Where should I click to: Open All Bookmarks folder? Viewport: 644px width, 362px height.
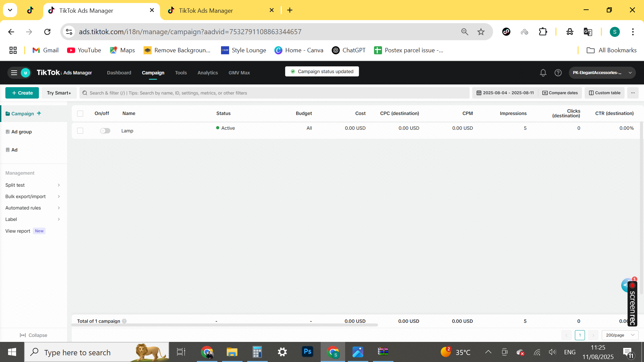pos(611,50)
